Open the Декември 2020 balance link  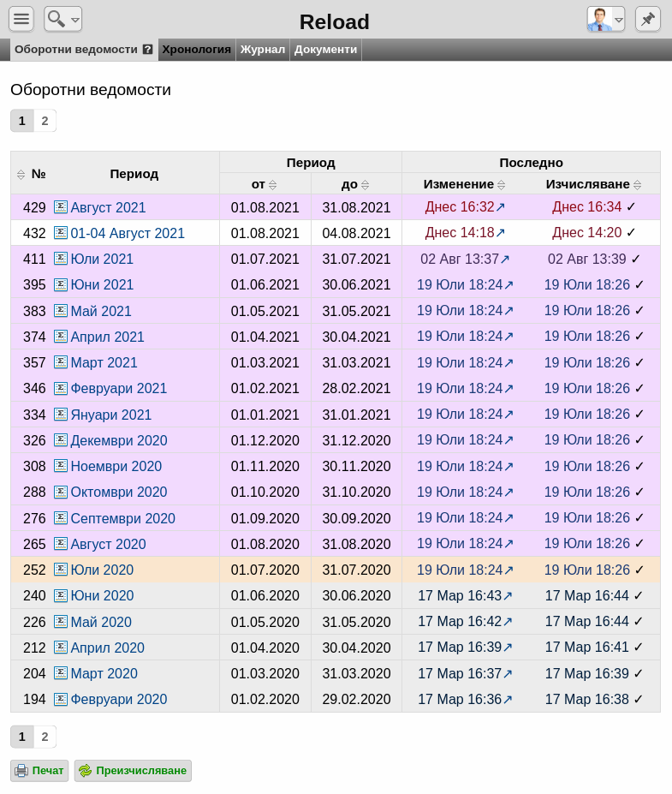[x=119, y=440]
